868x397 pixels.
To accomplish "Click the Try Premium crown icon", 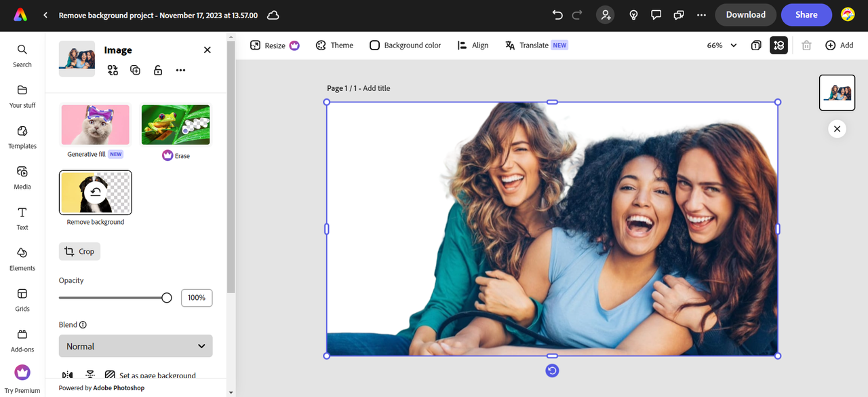I will pyautogui.click(x=22, y=372).
